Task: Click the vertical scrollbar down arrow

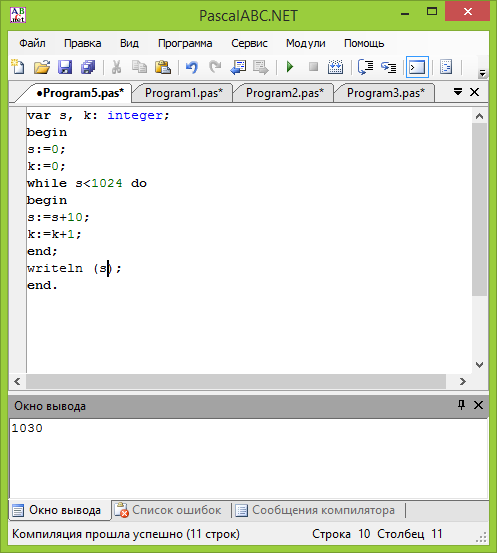Action: pos(479,365)
